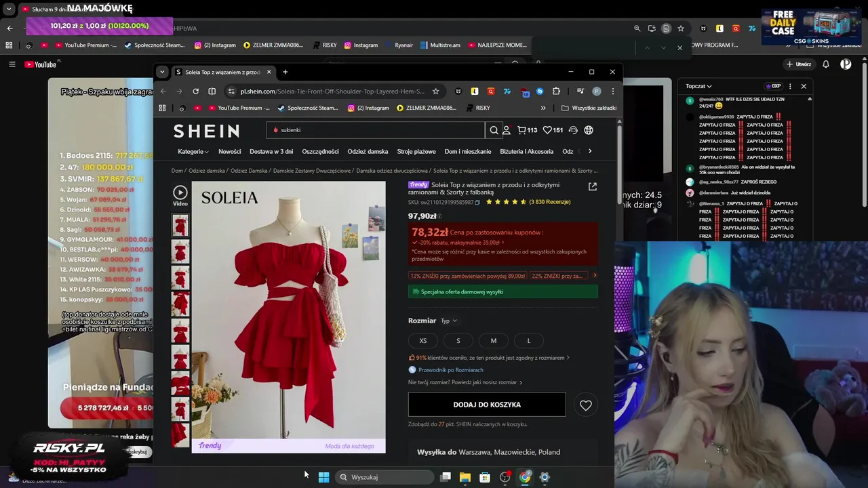This screenshot has height=488, width=868.
Task: Add product to wishlist heart button
Action: click(x=586, y=405)
